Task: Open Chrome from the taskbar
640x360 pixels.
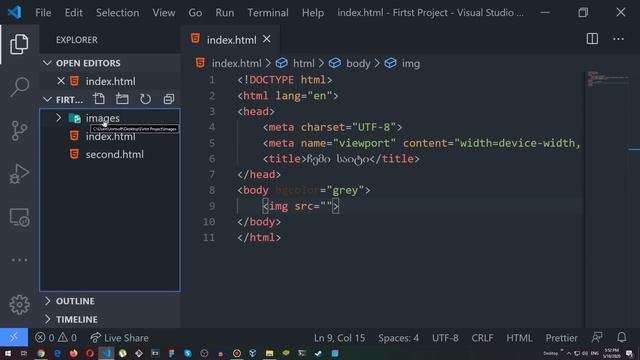Action: (40, 353)
